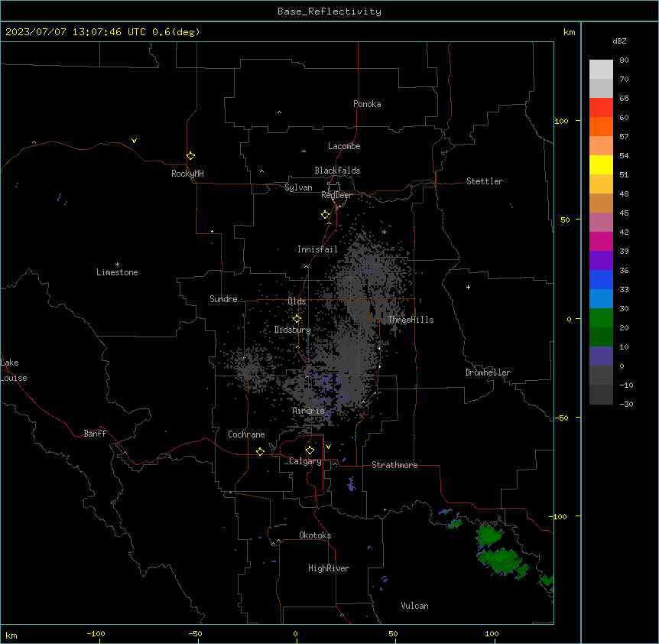Click the ThreeHills label
This screenshot has width=659, height=644.
[411, 320]
